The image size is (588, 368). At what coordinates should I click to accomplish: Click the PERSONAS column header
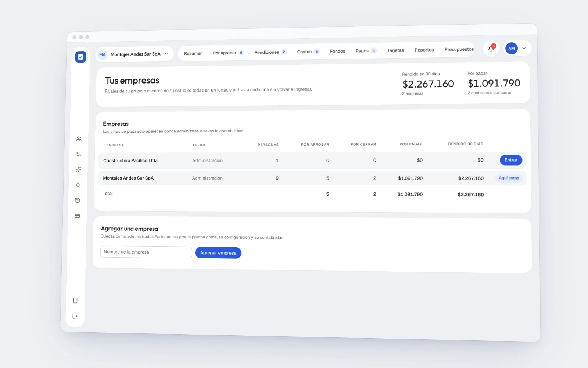coord(268,145)
